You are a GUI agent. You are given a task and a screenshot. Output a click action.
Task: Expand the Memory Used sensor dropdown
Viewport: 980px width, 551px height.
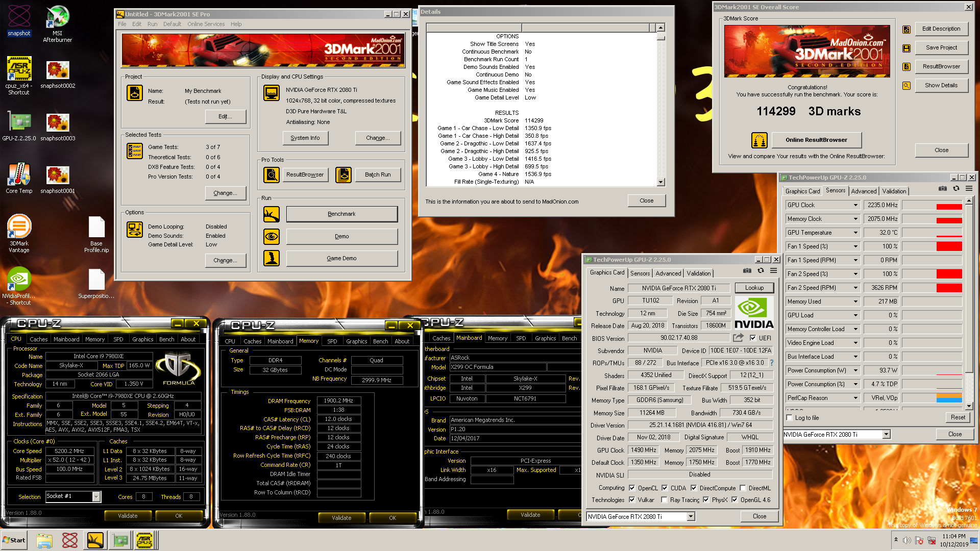tap(856, 302)
